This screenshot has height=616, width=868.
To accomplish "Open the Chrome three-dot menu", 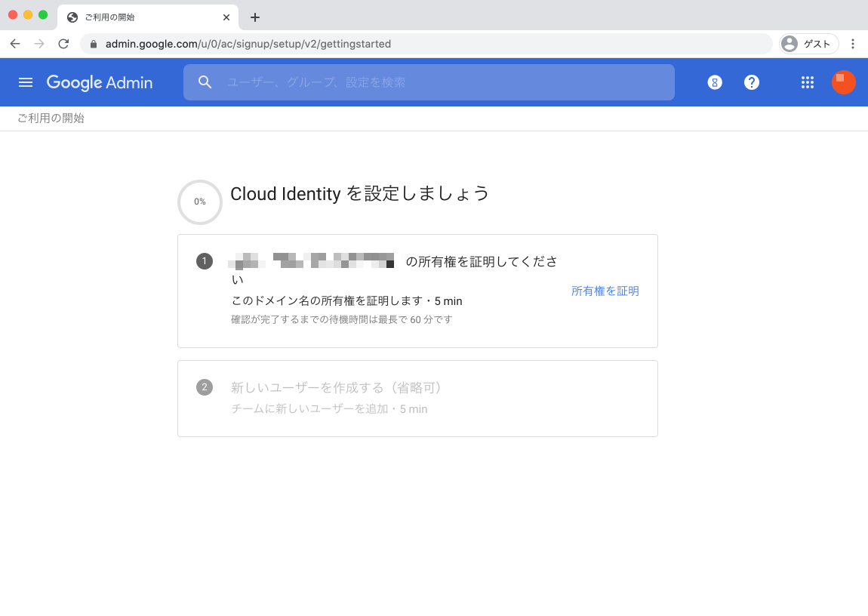I will pos(853,44).
